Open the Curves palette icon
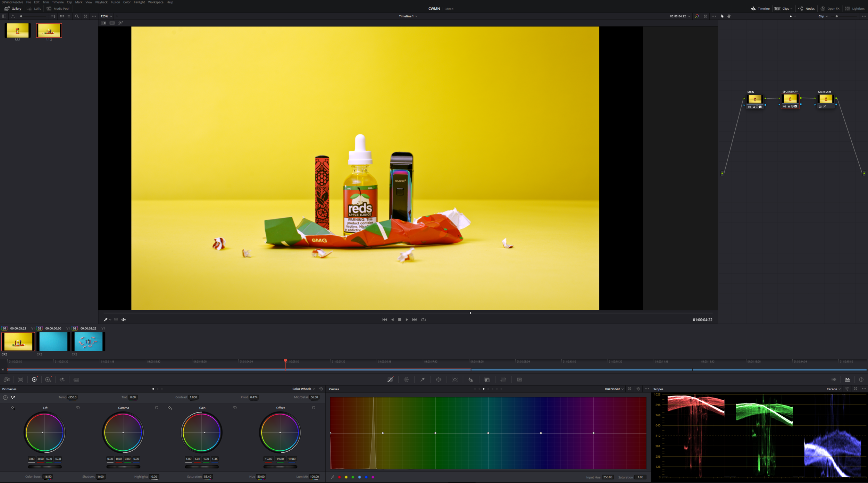 coord(390,380)
